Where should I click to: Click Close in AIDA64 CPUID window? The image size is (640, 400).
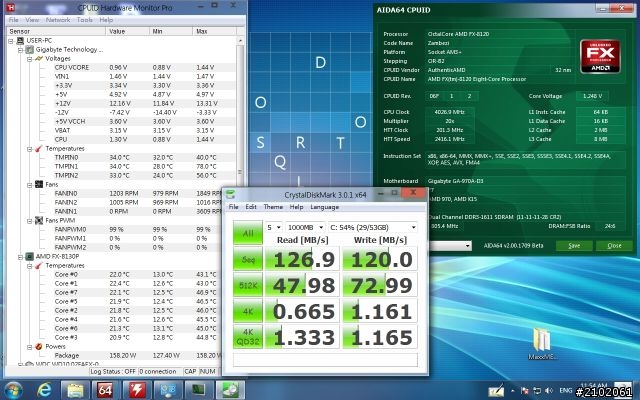tap(614, 245)
